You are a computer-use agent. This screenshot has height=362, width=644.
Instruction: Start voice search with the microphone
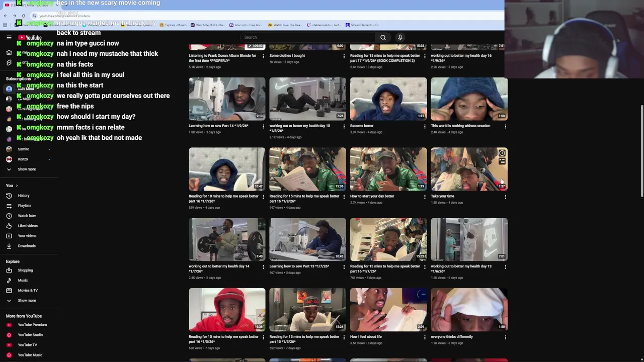tap(400, 37)
